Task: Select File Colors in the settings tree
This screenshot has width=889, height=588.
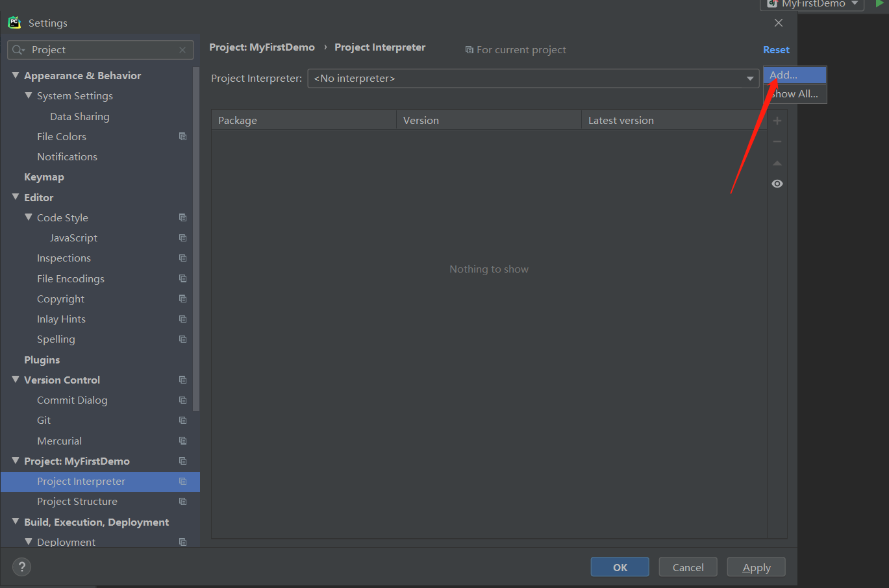Action: [62, 136]
